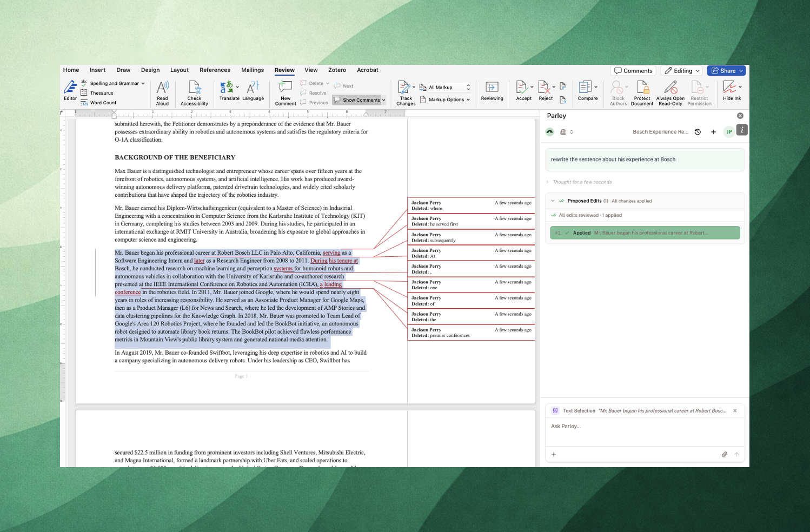Go to next tracked change icon
The width and height of the screenshot is (810, 532).
[563, 99]
